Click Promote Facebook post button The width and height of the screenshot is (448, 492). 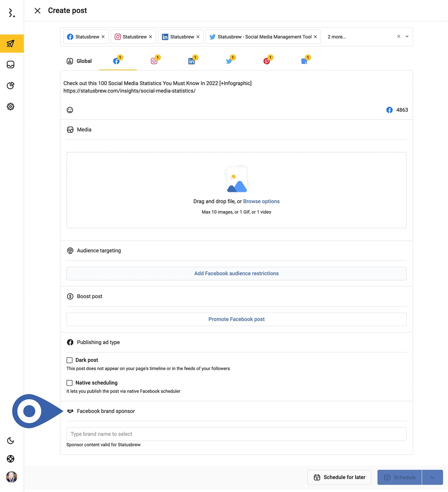click(236, 319)
